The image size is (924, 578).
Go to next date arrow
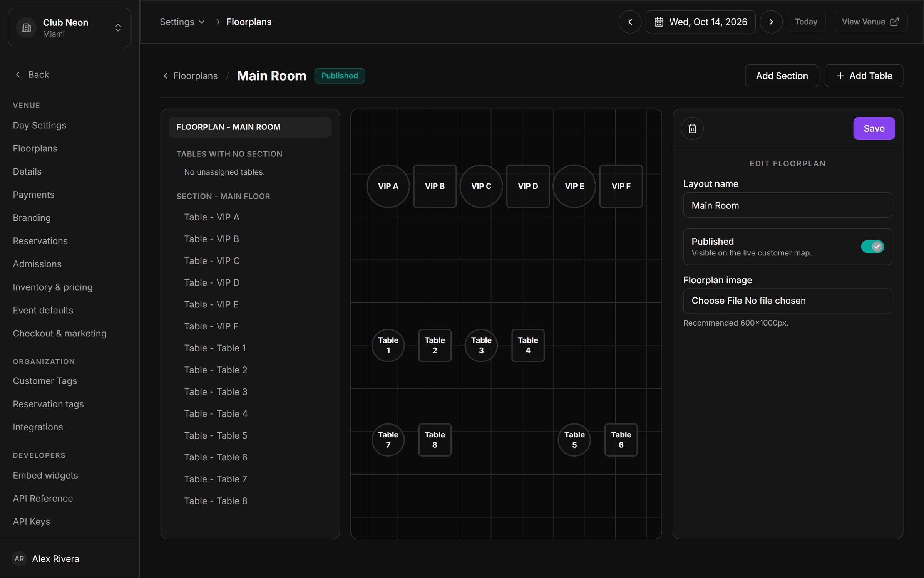771,22
